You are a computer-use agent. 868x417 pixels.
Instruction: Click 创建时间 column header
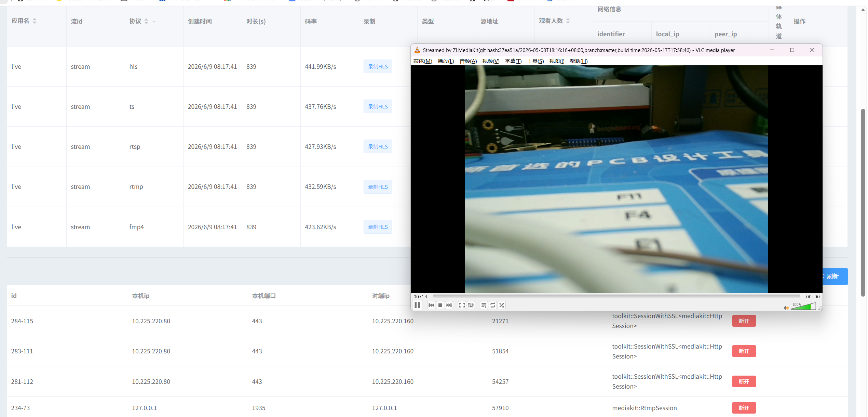tap(200, 21)
